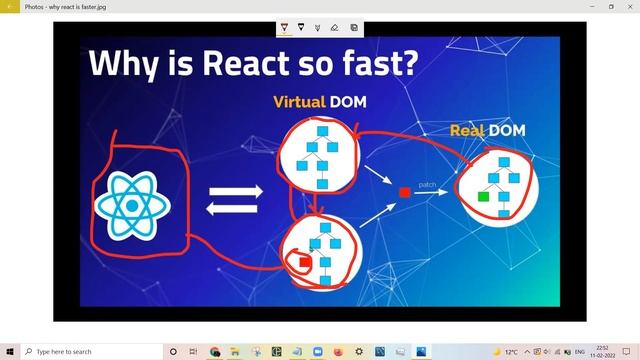Click the save a copy icon
Image resolution: width=640 pixels, height=360 pixels.
click(x=354, y=28)
